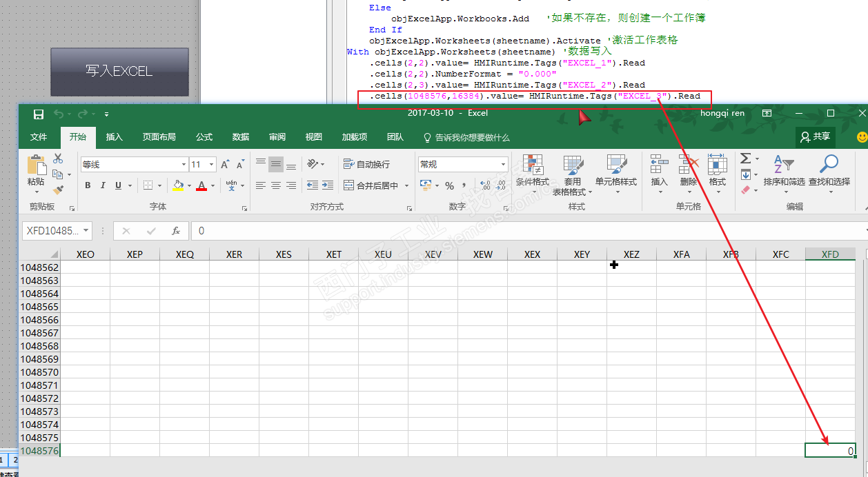This screenshot has width=868, height=477.
Task: Click the insert function fx icon
Action: pyautogui.click(x=176, y=231)
